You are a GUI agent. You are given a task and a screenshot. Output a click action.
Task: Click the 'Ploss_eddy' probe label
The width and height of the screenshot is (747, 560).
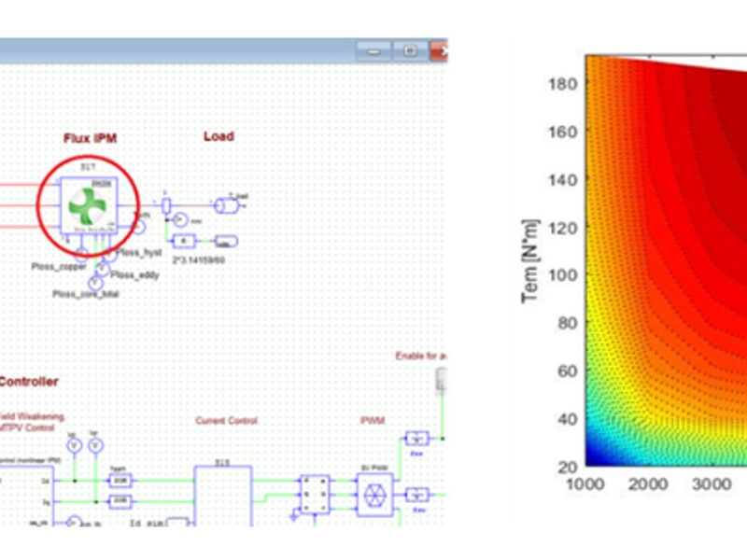pos(134,275)
